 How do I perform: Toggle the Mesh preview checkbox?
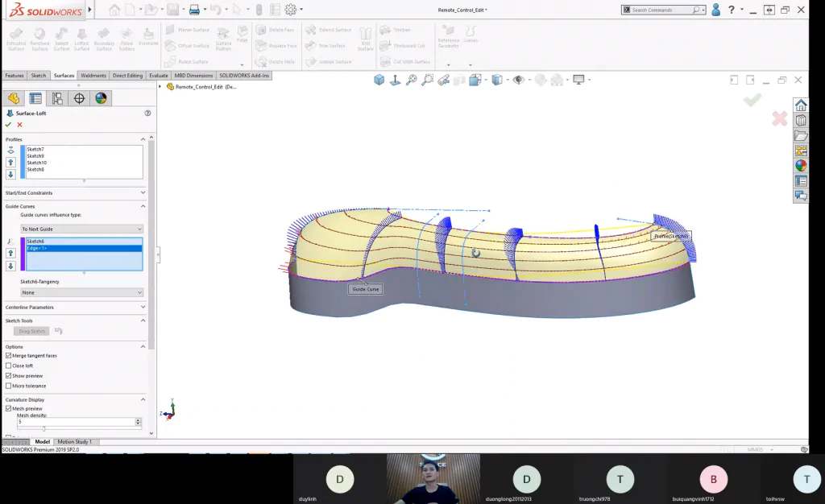[x=8, y=408]
